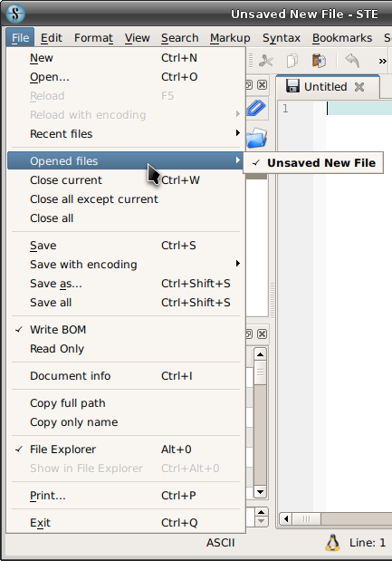The image size is (392, 561).
Task: Close the upper side panel
Action: (x=262, y=85)
